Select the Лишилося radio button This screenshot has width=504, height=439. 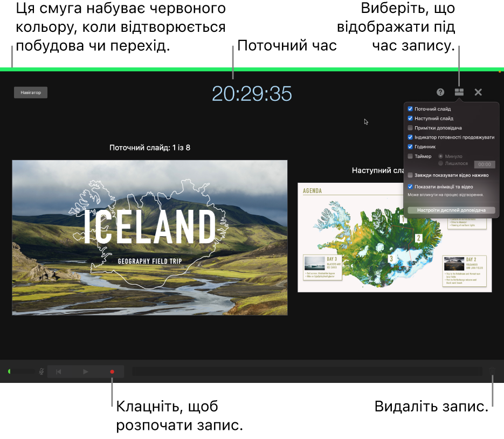[441, 163]
